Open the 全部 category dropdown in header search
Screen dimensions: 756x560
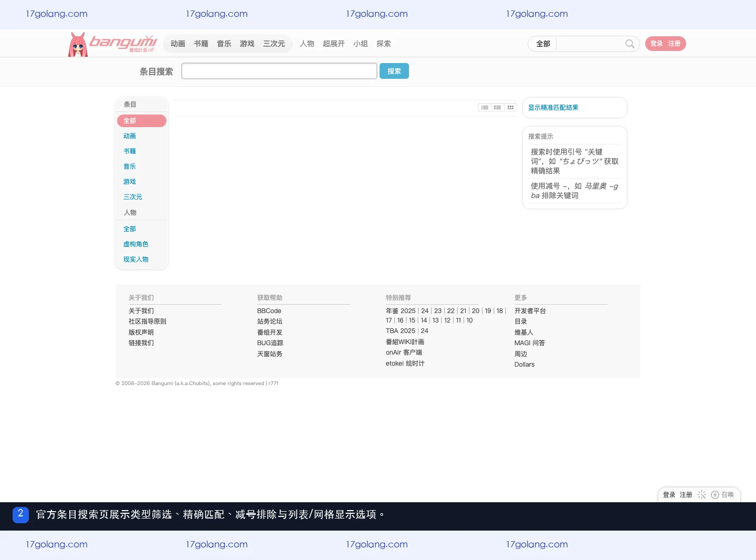543,44
